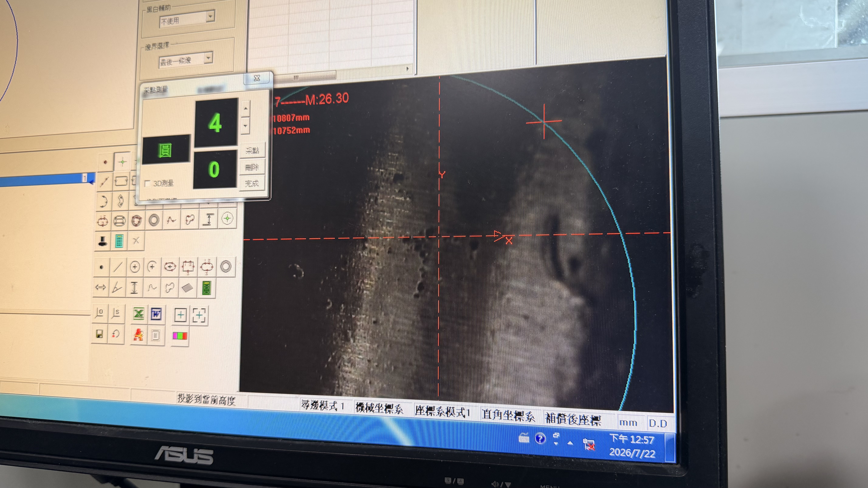
Task: Open the green calculator tool
Action: (x=207, y=288)
